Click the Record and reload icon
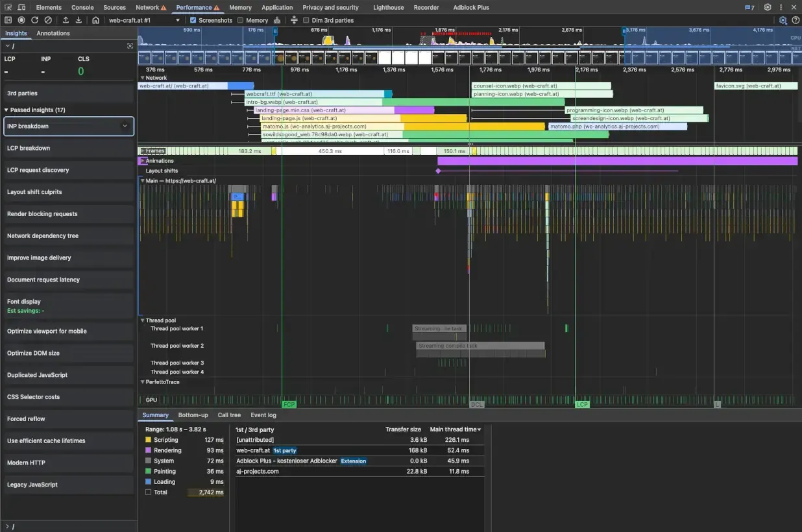The height and width of the screenshot is (532, 802). click(x=36, y=20)
